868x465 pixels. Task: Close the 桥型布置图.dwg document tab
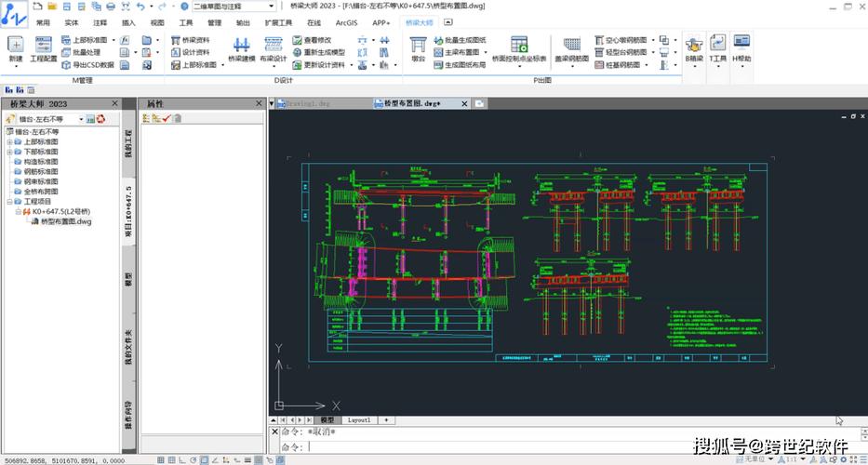464,103
